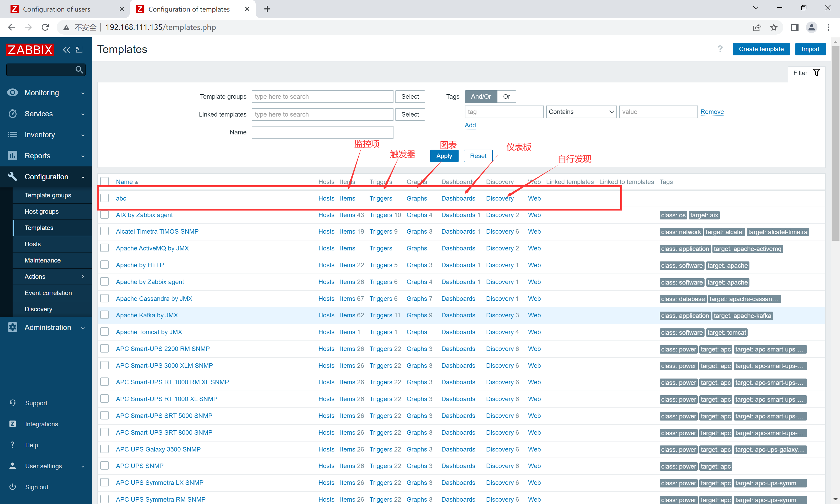Click the Administration gear icon

pyautogui.click(x=13, y=327)
